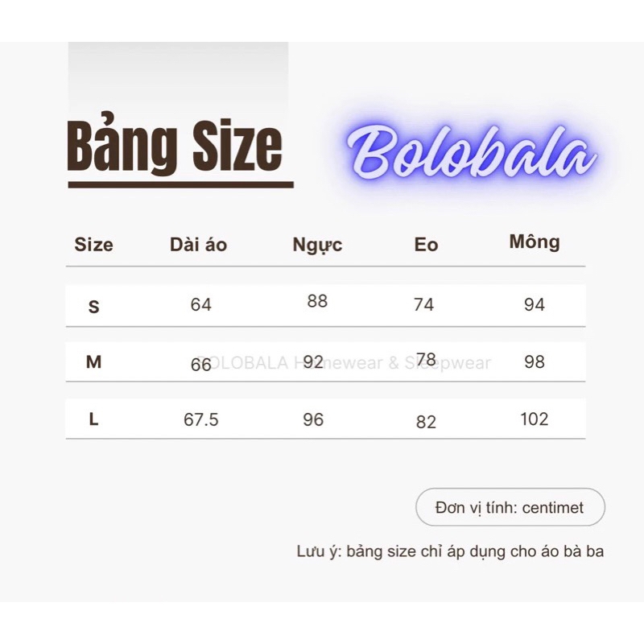
Task: Click the 96 chest value for L
Action: pyautogui.click(x=313, y=419)
